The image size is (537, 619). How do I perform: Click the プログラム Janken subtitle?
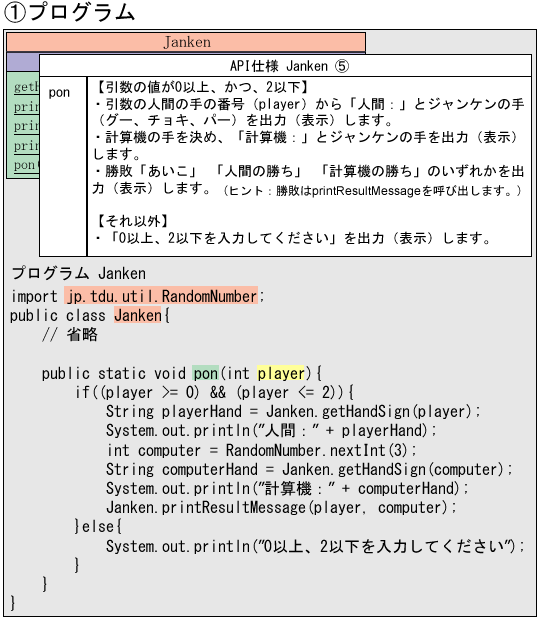tap(79, 273)
